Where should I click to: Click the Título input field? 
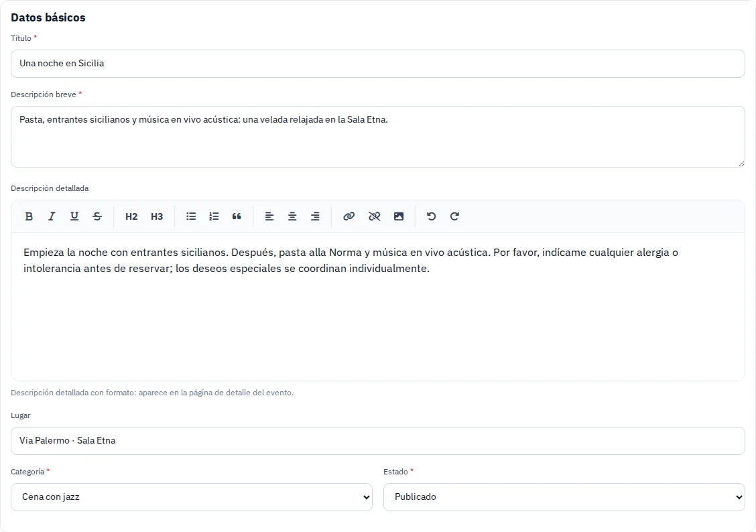coord(378,64)
